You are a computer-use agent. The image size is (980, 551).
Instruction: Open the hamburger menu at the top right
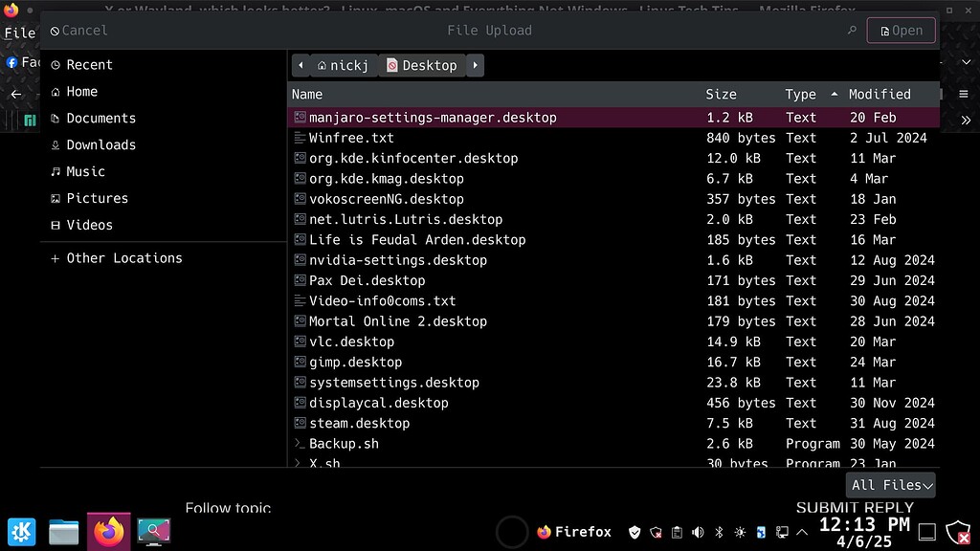click(x=965, y=95)
